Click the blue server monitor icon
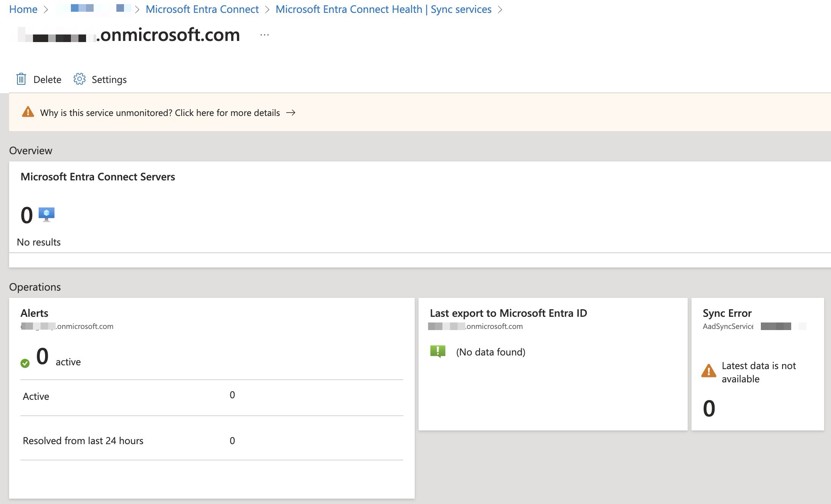This screenshot has width=831, height=504. point(47,214)
